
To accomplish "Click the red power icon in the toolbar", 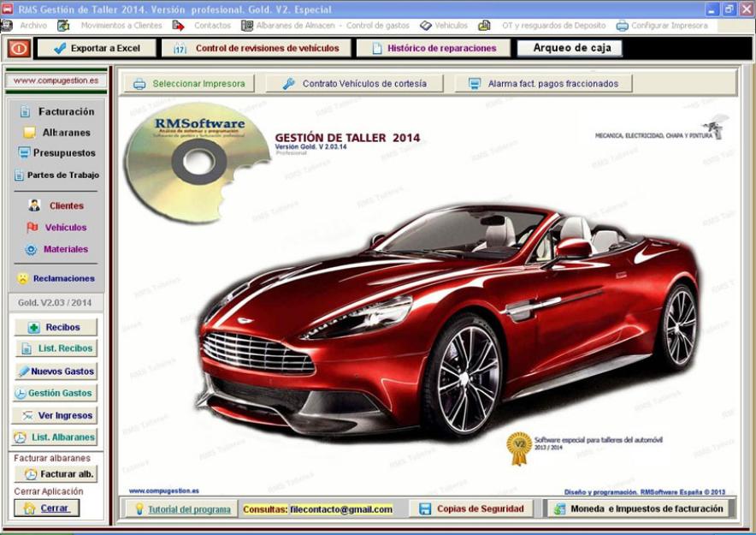I will coord(19,48).
